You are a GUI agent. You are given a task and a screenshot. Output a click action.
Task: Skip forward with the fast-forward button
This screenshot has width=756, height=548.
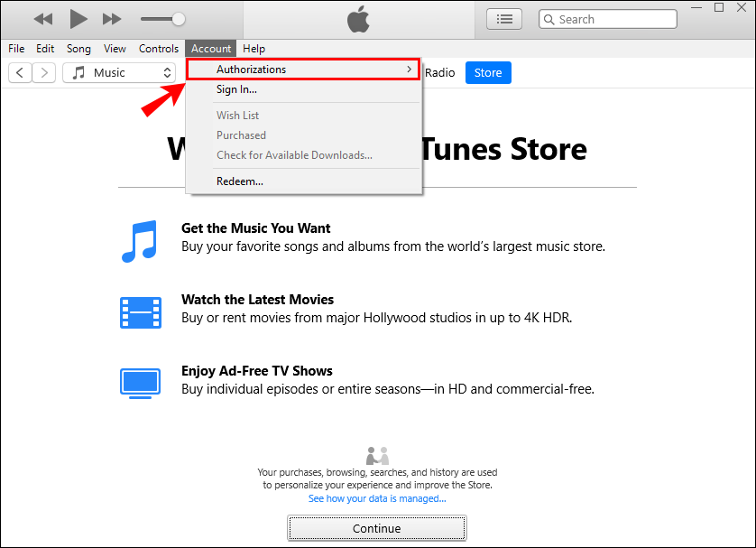point(112,19)
